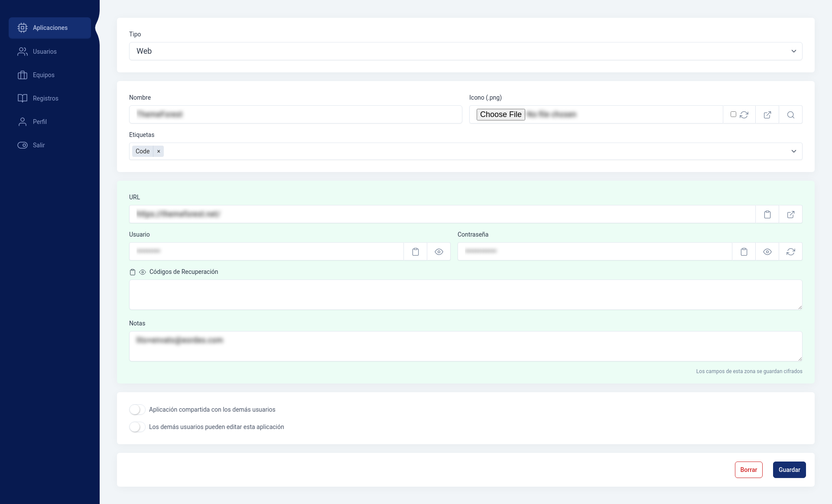The width and height of the screenshot is (832, 504).
Task: Copy the URL to the clipboard
Action: point(767,215)
